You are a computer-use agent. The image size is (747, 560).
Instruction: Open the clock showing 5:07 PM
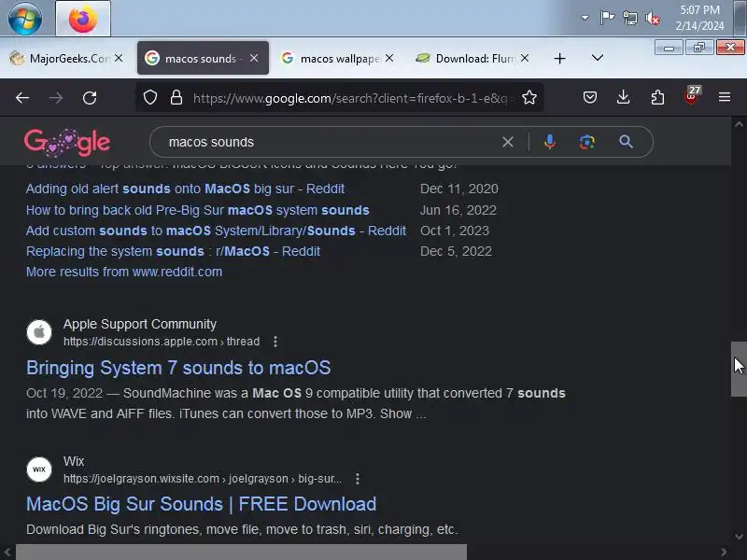pyautogui.click(x=699, y=18)
